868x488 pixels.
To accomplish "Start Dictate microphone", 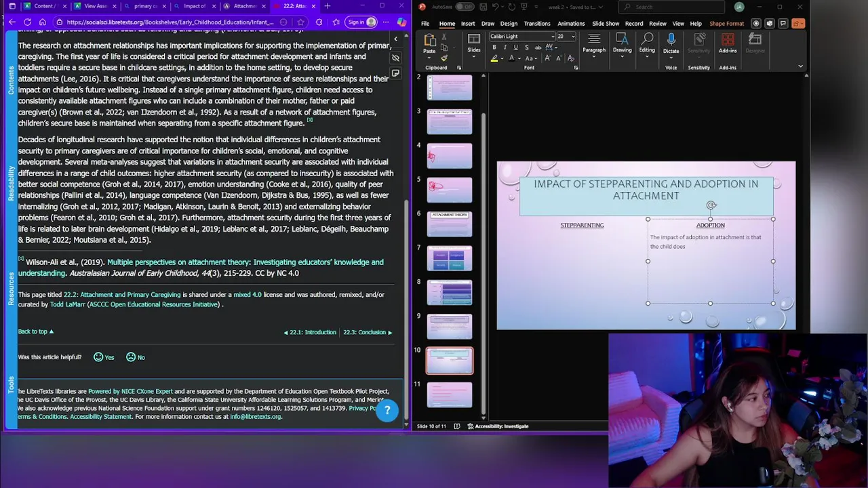I will click(x=671, y=39).
